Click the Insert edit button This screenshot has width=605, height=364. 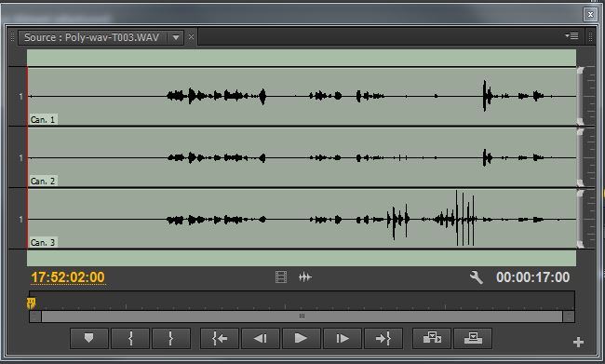pos(432,339)
